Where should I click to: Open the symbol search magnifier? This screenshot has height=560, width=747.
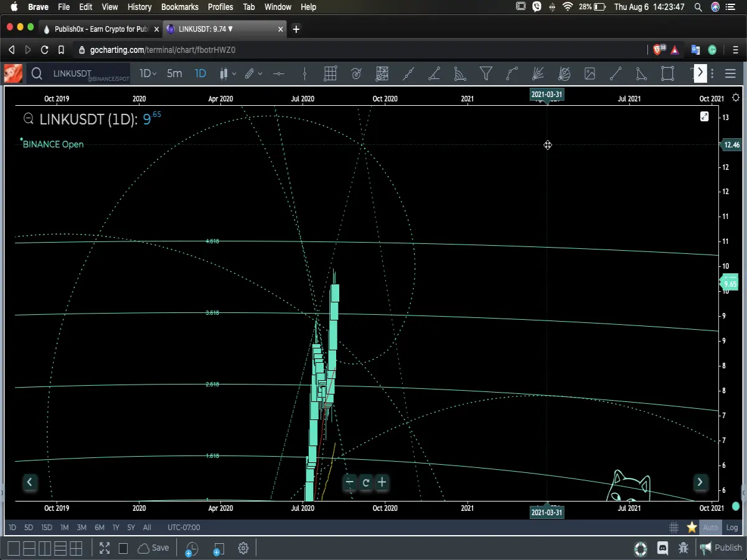pos(37,73)
